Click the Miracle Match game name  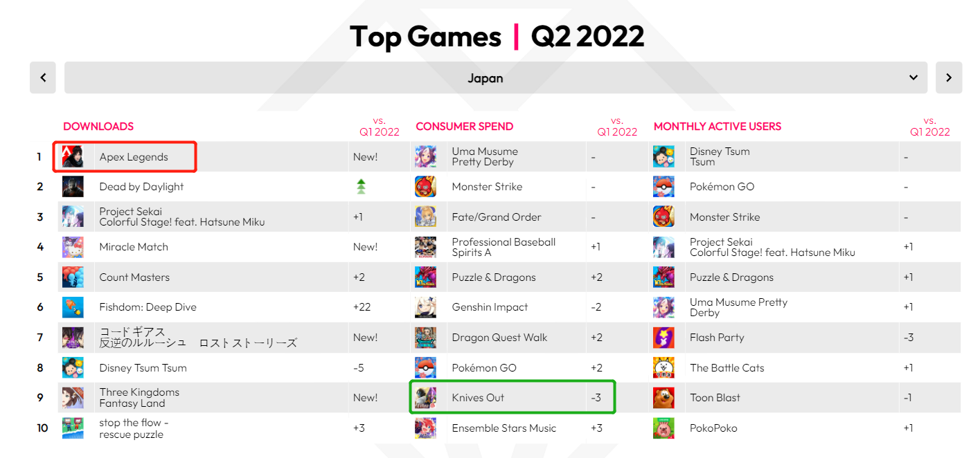click(x=134, y=247)
